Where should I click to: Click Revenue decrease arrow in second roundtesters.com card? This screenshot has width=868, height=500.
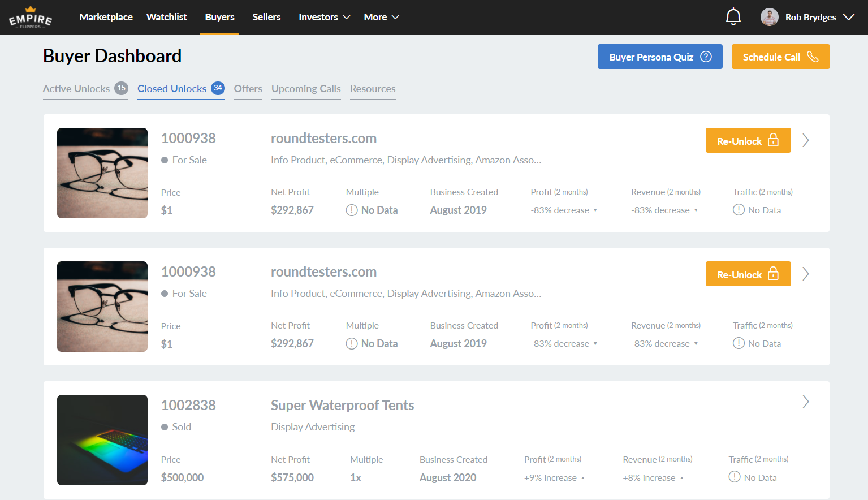pos(696,344)
